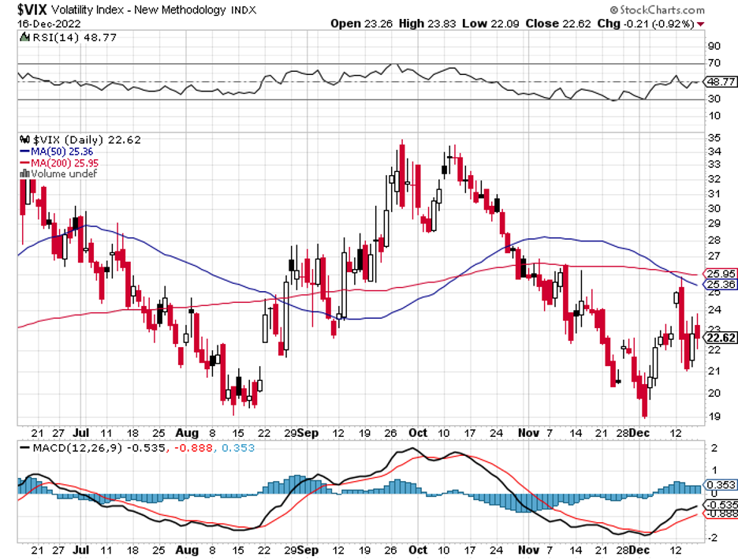Click the 25.36 MA(50) value tag
The image size is (738, 560).
coord(721,284)
